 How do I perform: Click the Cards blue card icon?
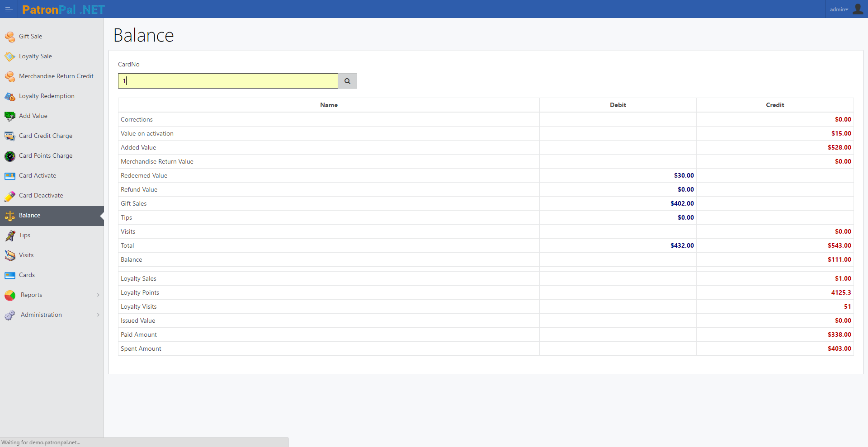click(10, 275)
